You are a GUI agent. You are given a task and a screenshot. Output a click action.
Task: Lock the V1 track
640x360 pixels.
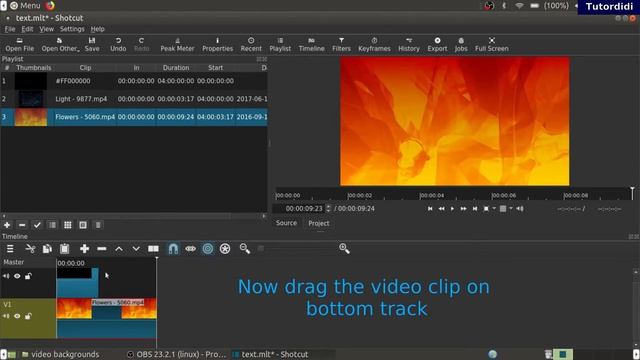pyautogui.click(x=28, y=316)
